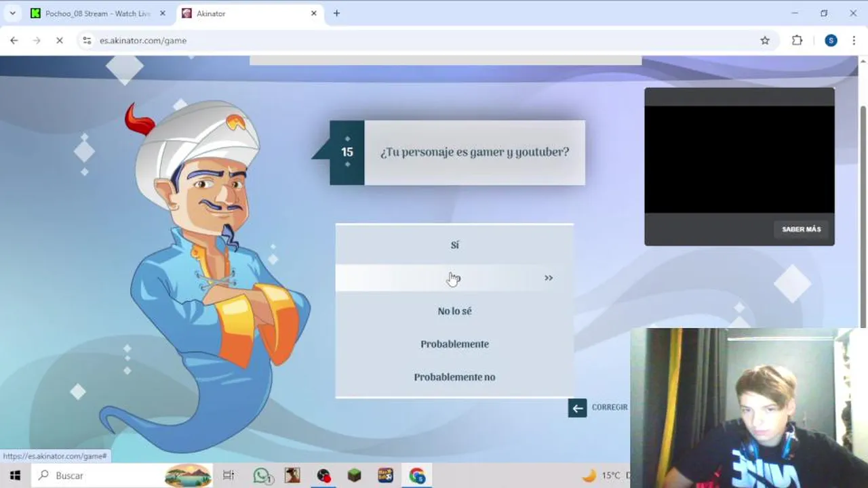
Task: Choose the No lo sé answer
Action: click(454, 311)
